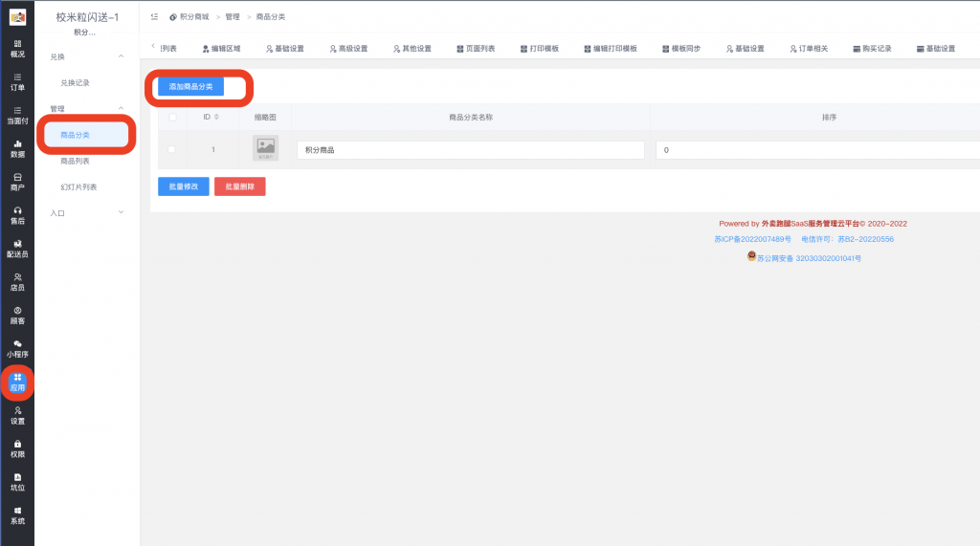Open the 积分商品 thumbnail image
The image size is (980, 546).
click(266, 148)
